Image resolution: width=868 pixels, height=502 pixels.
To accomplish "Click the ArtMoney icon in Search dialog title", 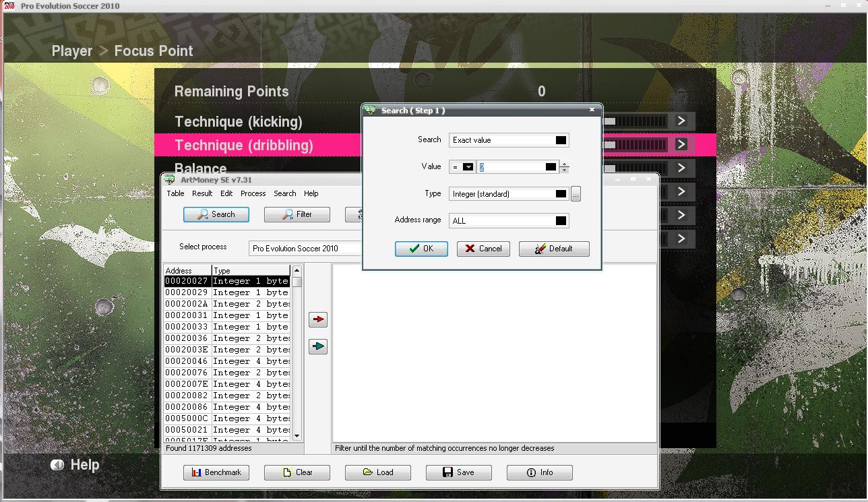I will point(371,110).
